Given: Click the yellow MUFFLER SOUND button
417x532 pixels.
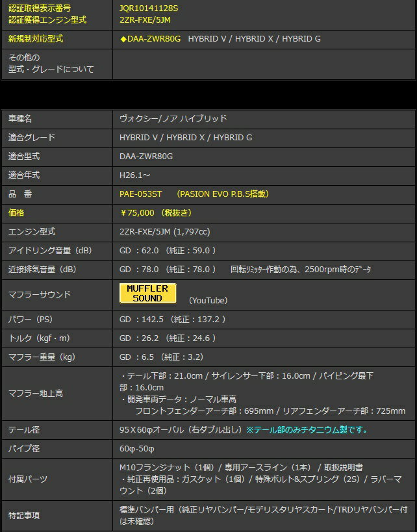Looking at the screenshot, I should click(x=148, y=293).
